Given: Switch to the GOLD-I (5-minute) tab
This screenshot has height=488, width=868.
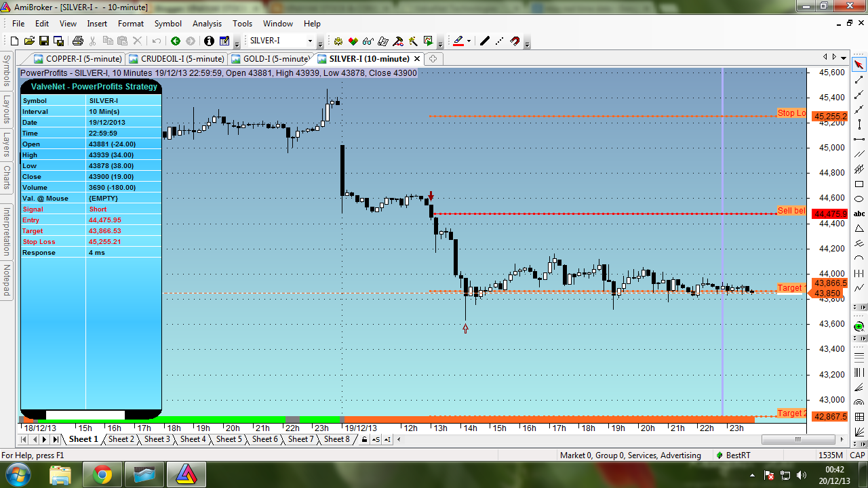Looking at the screenshot, I should pyautogui.click(x=271, y=59).
